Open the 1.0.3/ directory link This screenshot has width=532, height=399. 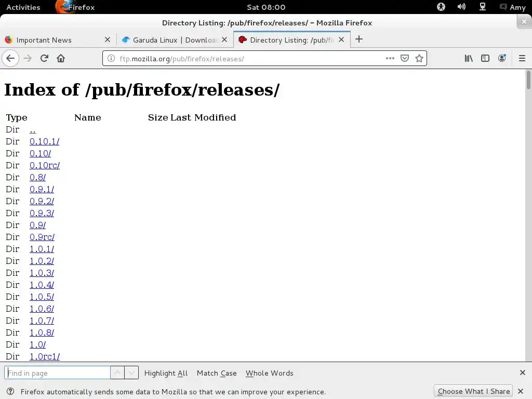coord(42,273)
